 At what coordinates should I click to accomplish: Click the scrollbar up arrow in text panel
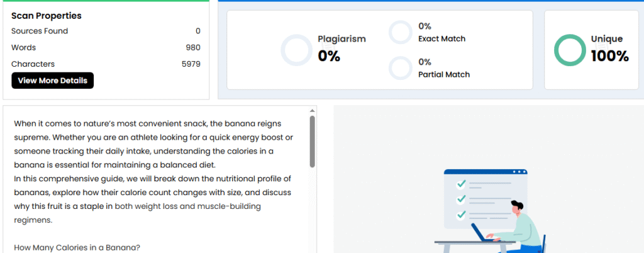click(x=312, y=111)
